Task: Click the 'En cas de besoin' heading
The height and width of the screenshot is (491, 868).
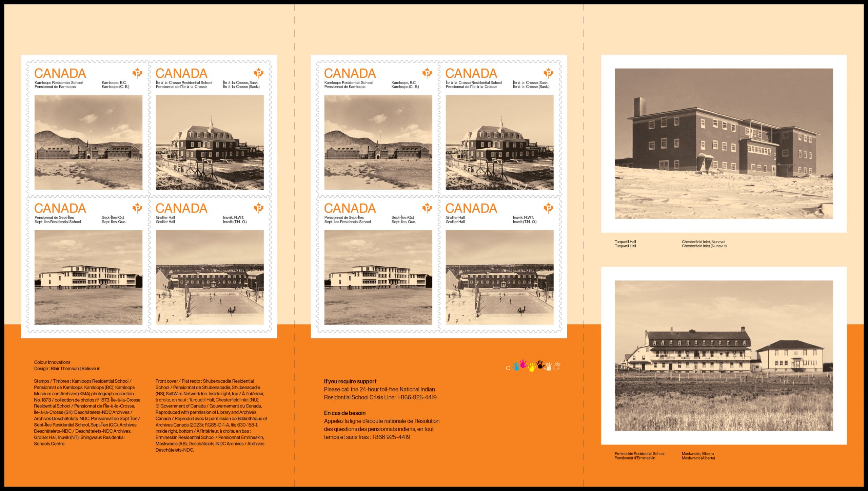Action: 344,413
